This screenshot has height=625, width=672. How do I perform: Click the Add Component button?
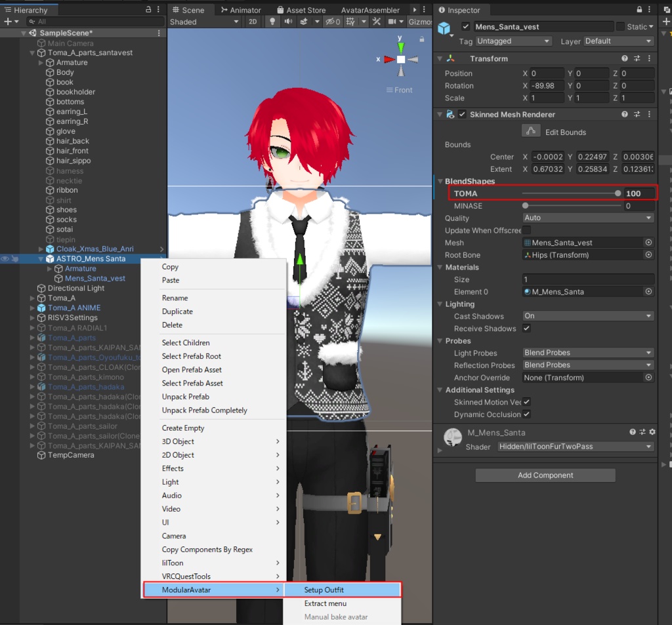tap(545, 475)
